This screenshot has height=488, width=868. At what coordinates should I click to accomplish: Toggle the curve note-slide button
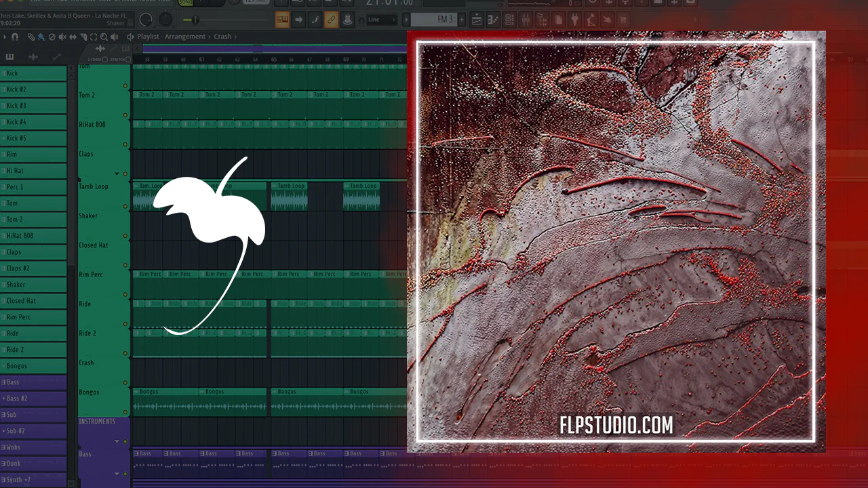click(x=315, y=20)
